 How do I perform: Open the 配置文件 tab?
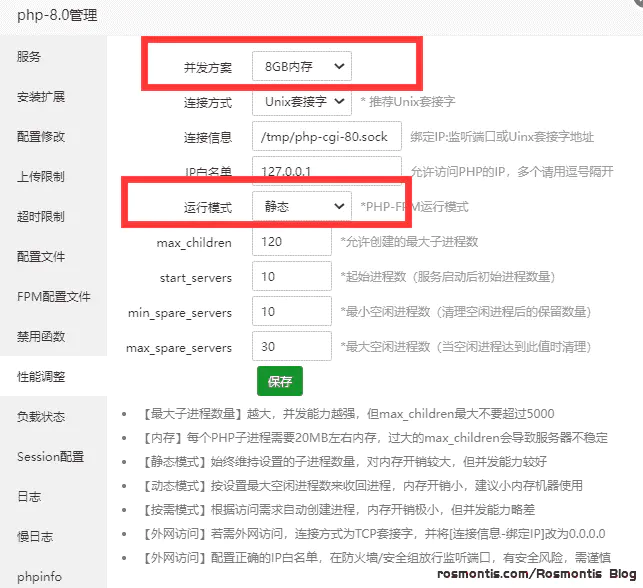click(x=53, y=257)
